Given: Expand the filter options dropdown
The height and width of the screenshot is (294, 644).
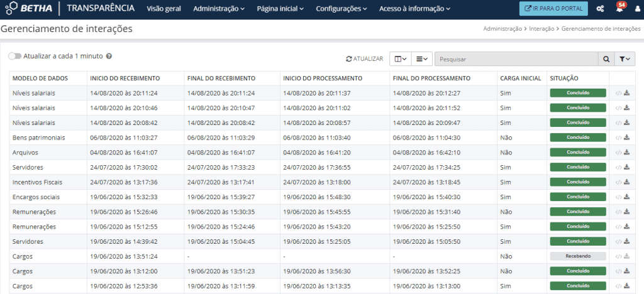Looking at the screenshot, I should coord(624,59).
